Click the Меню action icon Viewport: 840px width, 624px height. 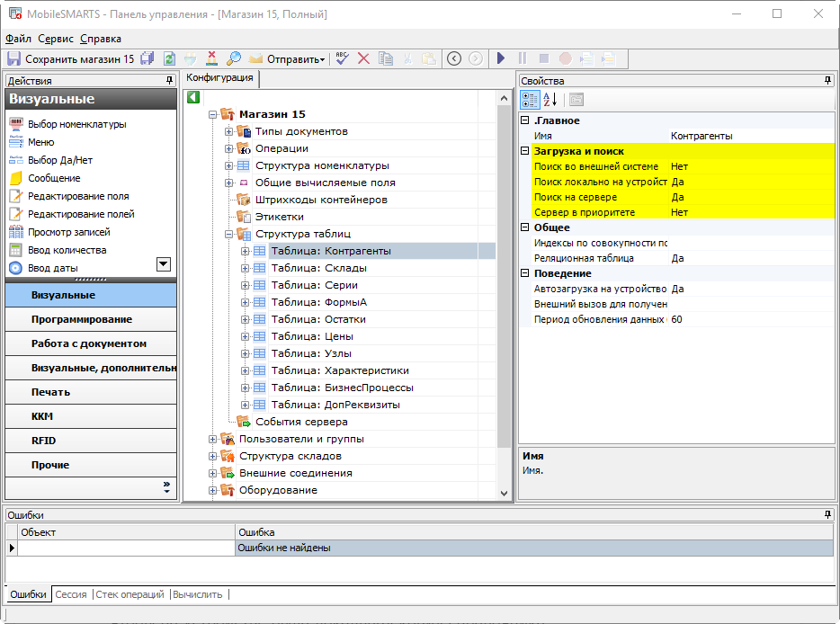tap(16, 142)
